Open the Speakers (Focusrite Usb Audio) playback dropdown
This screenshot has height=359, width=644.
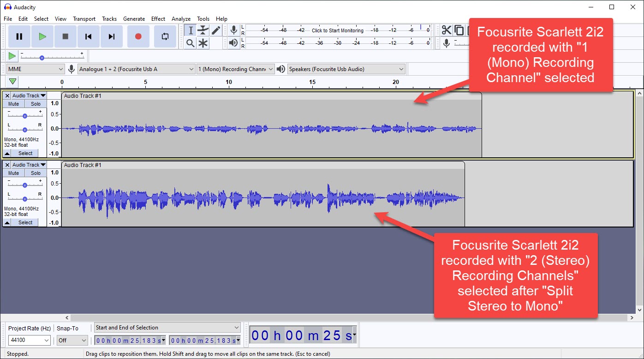[x=346, y=69]
